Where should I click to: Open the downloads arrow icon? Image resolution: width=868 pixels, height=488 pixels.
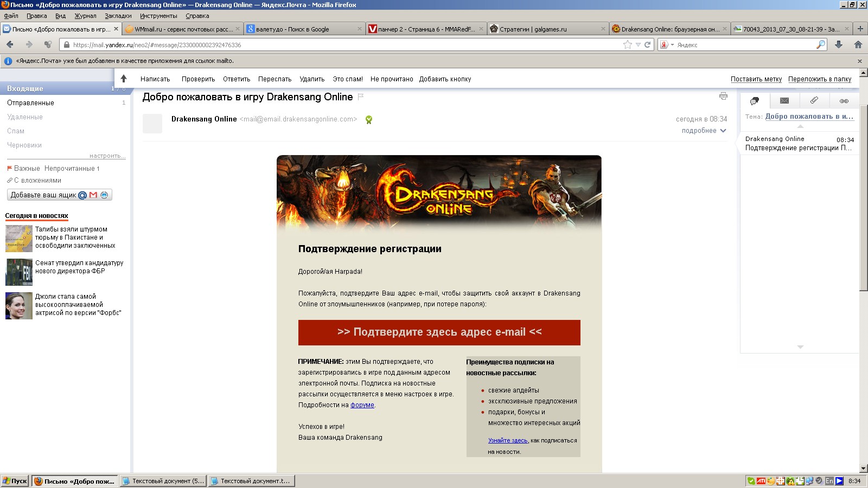[839, 44]
